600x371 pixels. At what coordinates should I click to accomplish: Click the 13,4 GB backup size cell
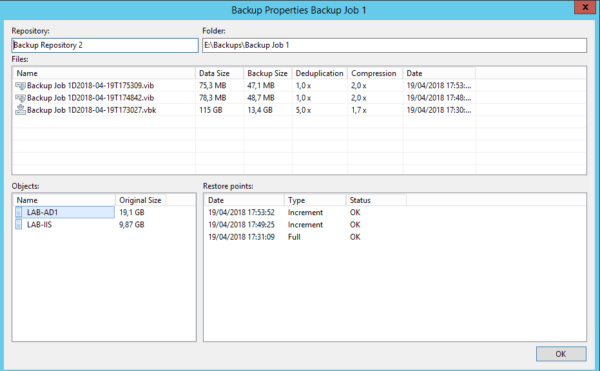click(260, 110)
